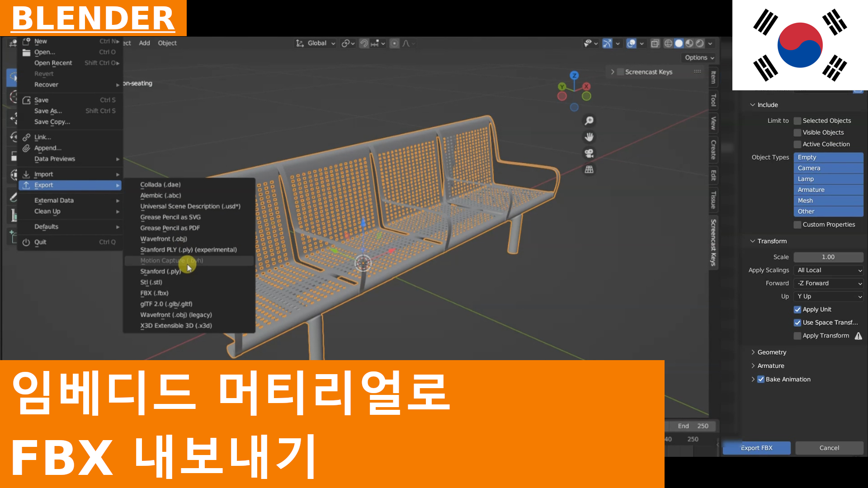
Task: Toggle snap magnet icon
Action: coord(364,43)
